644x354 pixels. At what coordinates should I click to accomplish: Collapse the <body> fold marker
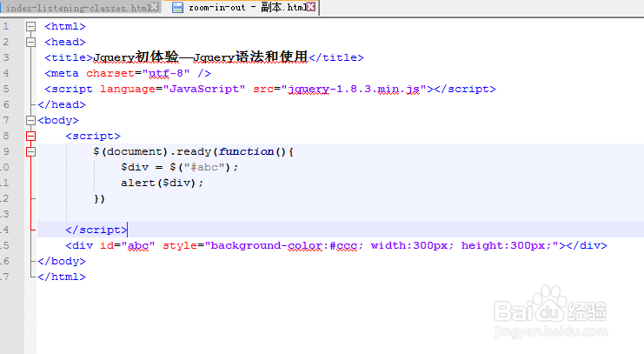[30, 121]
